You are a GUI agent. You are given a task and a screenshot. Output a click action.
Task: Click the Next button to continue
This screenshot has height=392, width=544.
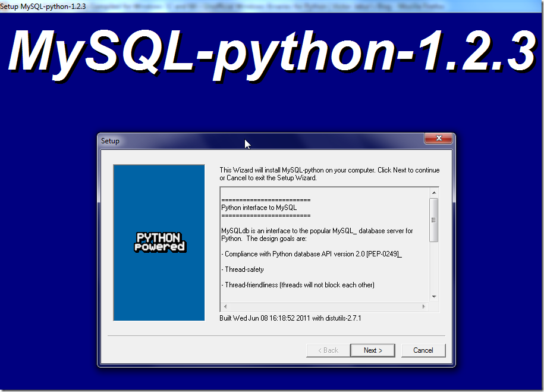(x=373, y=350)
